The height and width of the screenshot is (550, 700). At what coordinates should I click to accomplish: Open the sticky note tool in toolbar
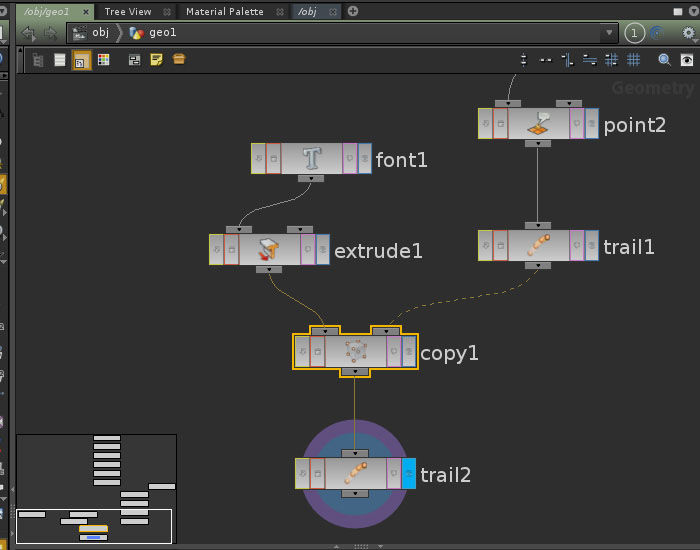pyautogui.click(x=156, y=60)
